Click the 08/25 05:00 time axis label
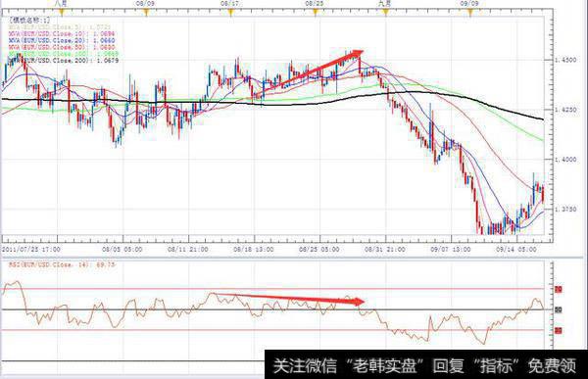This screenshot has width=588, height=379. [319, 249]
